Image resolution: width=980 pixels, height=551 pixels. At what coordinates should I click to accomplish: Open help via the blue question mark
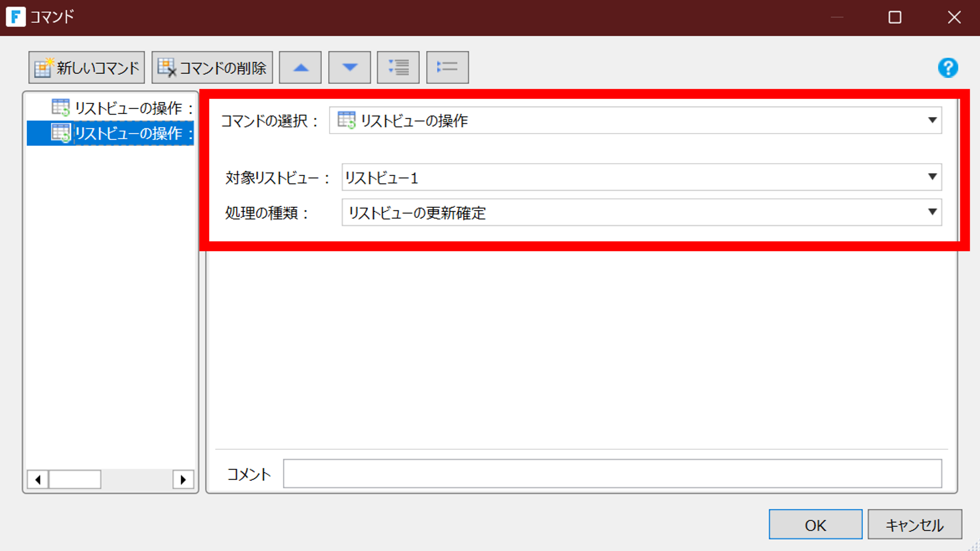[x=948, y=68]
